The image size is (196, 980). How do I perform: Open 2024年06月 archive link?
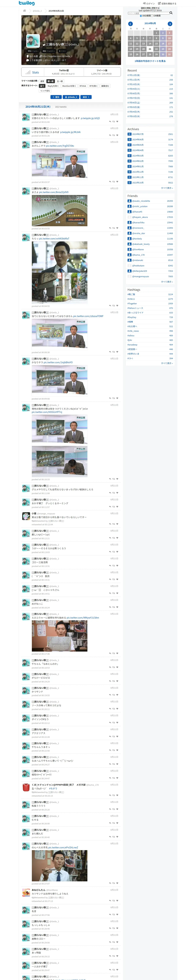click(138, 140)
